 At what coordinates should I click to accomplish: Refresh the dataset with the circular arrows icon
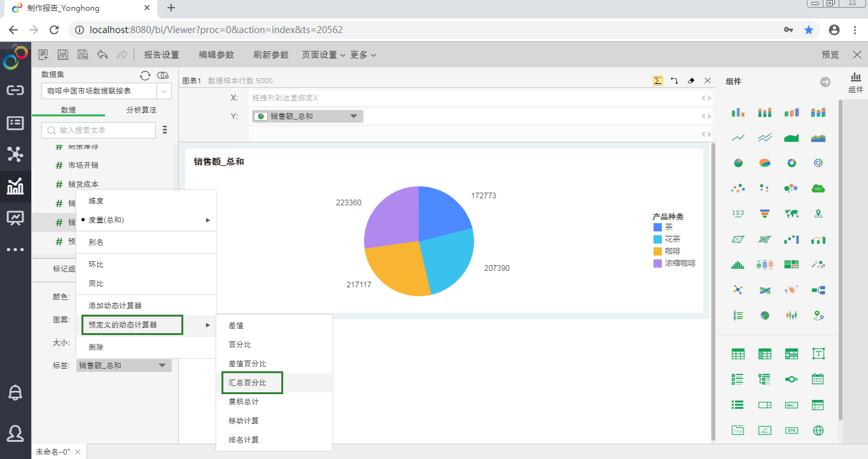pyautogui.click(x=145, y=76)
